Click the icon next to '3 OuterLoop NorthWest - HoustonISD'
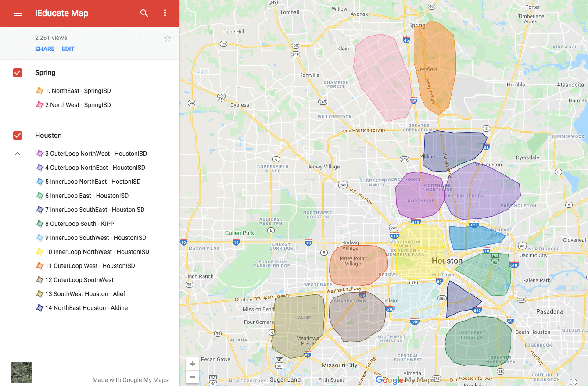Image resolution: width=588 pixels, height=386 pixels. pyautogui.click(x=39, y=154)
